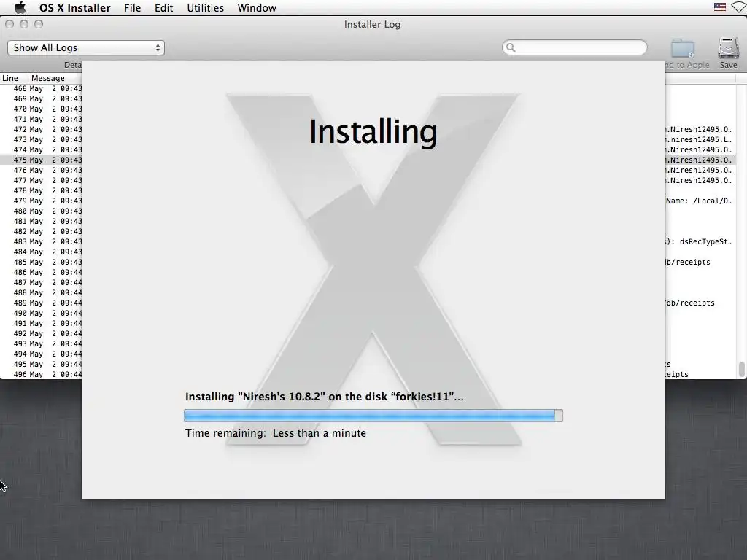
Task: Select log line 485
Action: click(x=41, y=262)
